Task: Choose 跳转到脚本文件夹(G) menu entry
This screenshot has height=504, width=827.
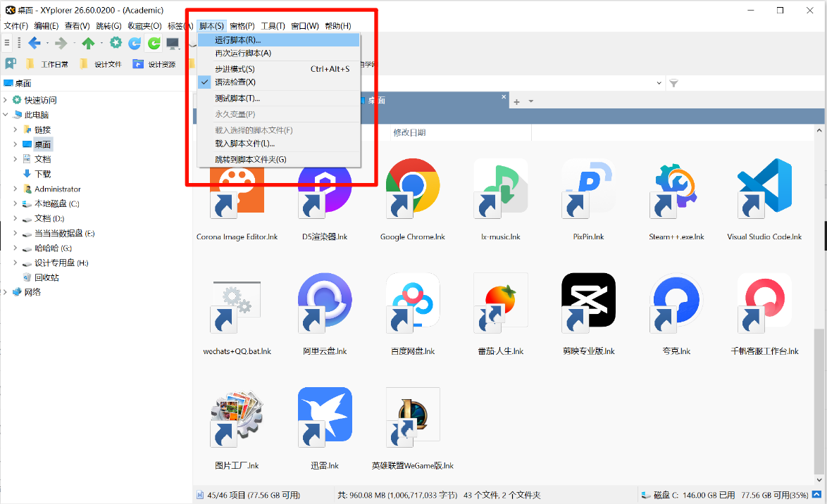Action: pos(278,159)
